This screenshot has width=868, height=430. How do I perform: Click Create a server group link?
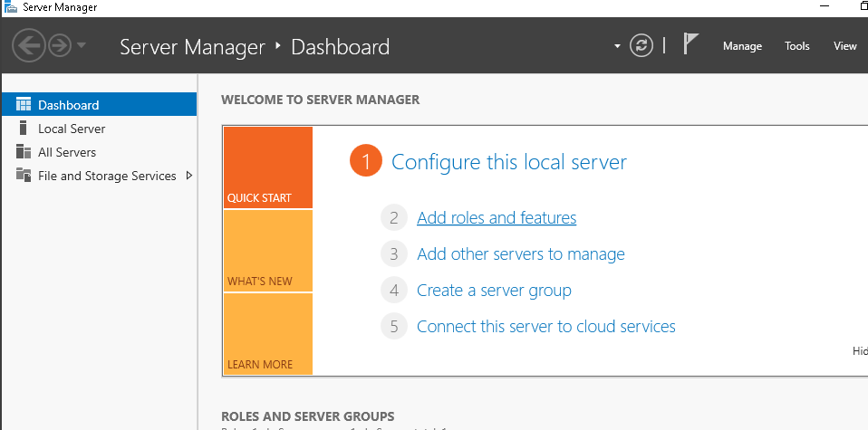[x=494, y=291]
